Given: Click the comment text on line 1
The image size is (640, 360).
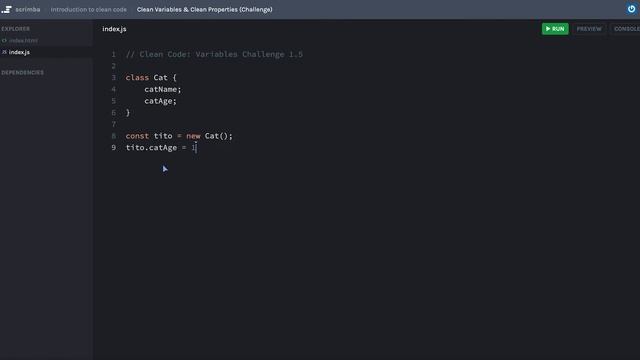Looking at the screenshot, I should 214,54.
